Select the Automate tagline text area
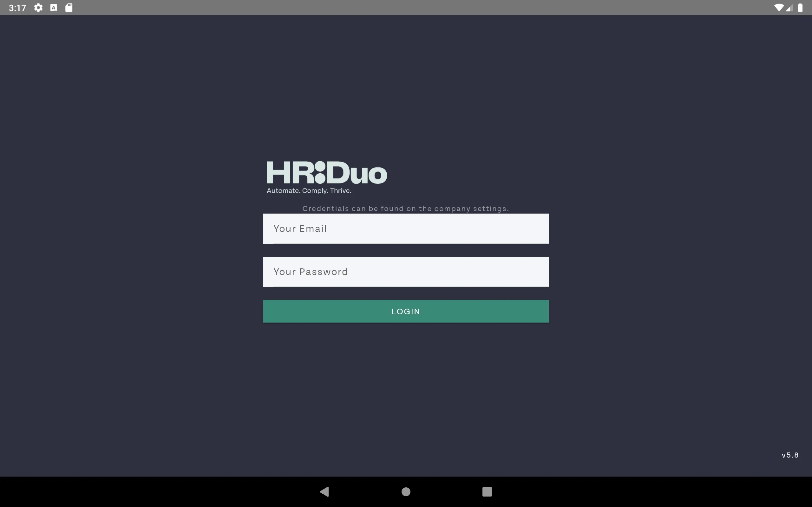The image size is (812, 507). tap(308, 190)
